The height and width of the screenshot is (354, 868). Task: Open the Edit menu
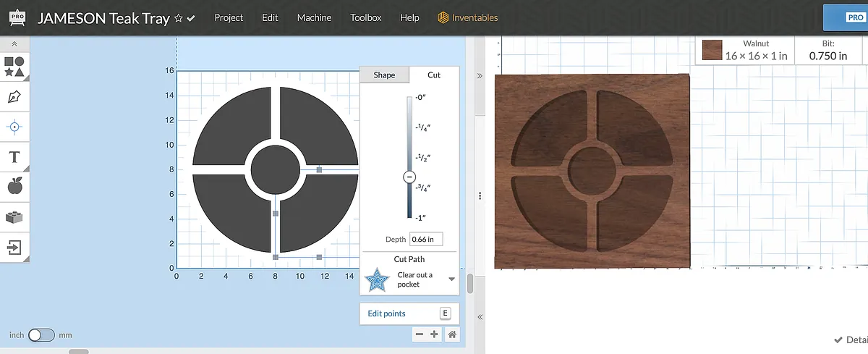[x=270, y=17]
